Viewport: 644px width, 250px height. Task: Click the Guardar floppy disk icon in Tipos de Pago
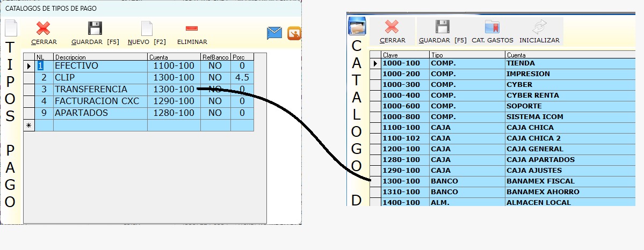(x=95, y=28)
